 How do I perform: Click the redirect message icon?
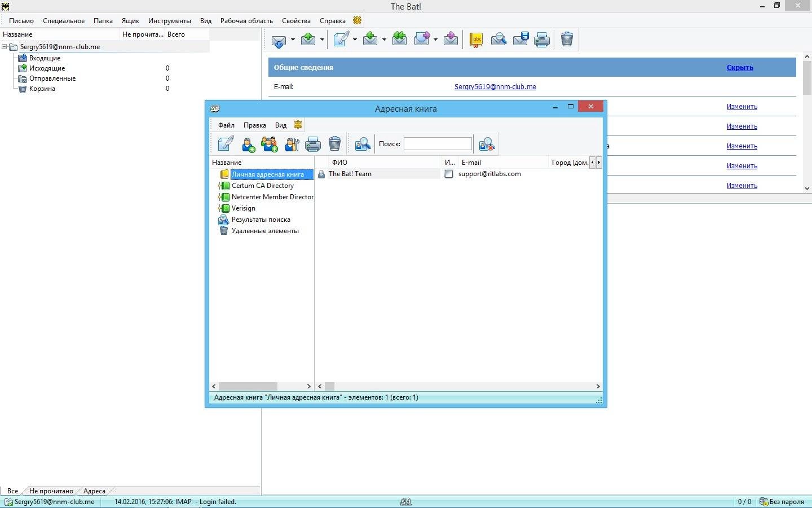coord(451,39)
